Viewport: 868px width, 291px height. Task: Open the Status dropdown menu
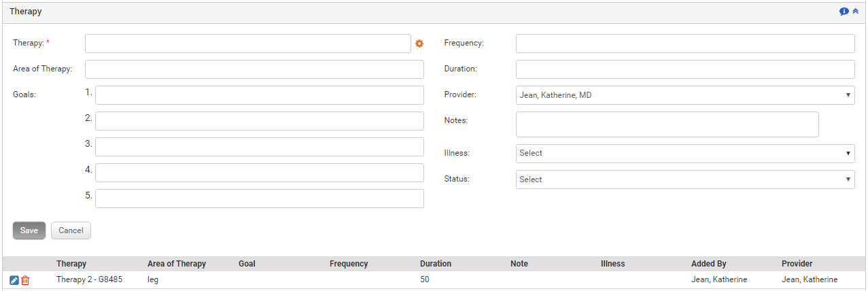(684, 179)
